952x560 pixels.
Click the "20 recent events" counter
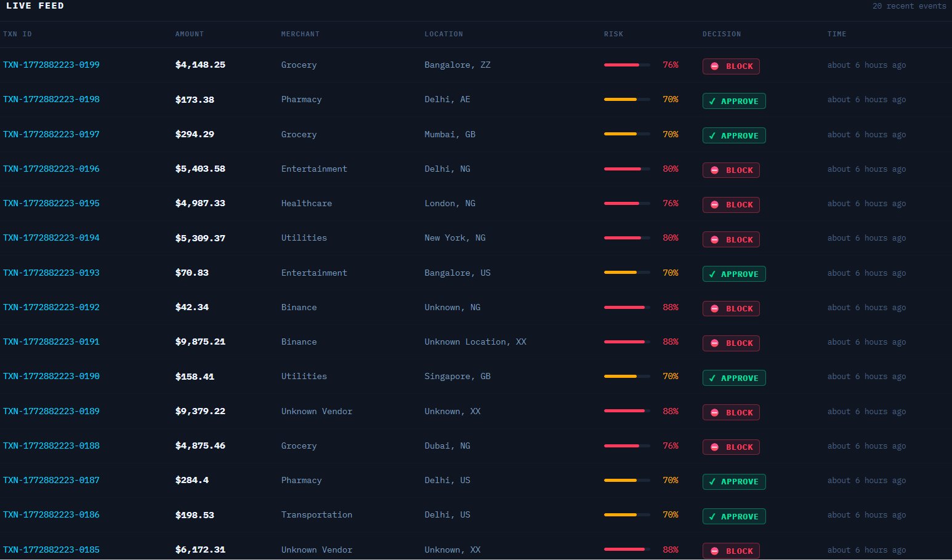[x=910, y=6]
